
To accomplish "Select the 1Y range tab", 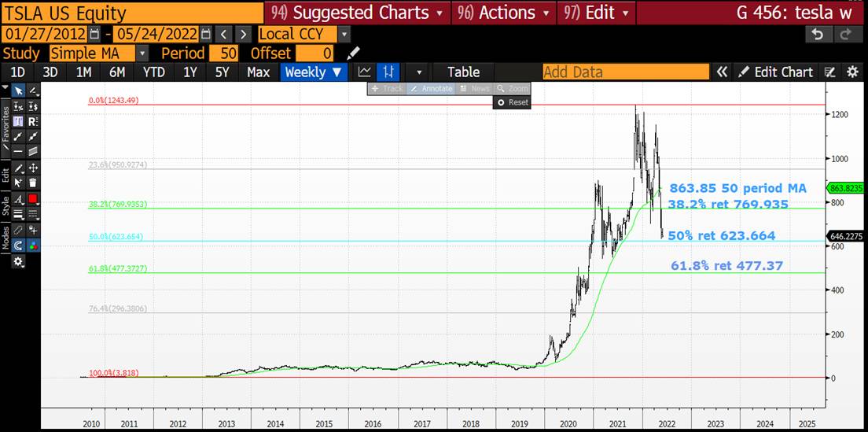I will tap(190, 72).
